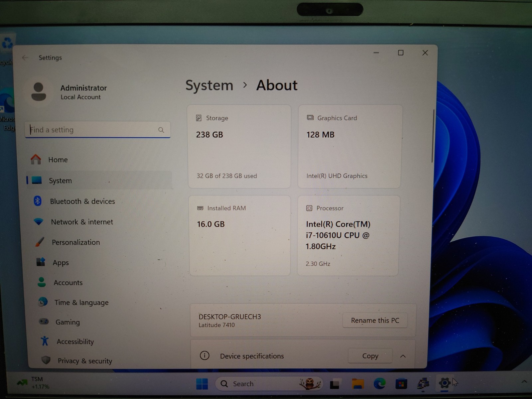Open the Administrator account profile picture
The height and width of the screenshot is (399, 532).
(39, 92)
